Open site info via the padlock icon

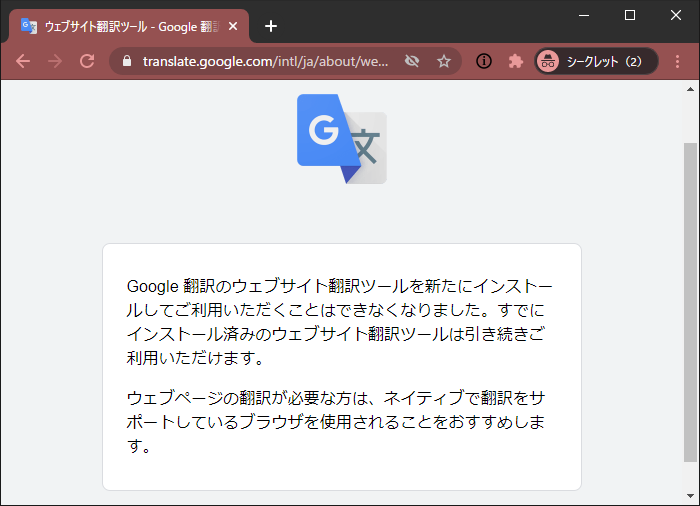coord(126,61)
